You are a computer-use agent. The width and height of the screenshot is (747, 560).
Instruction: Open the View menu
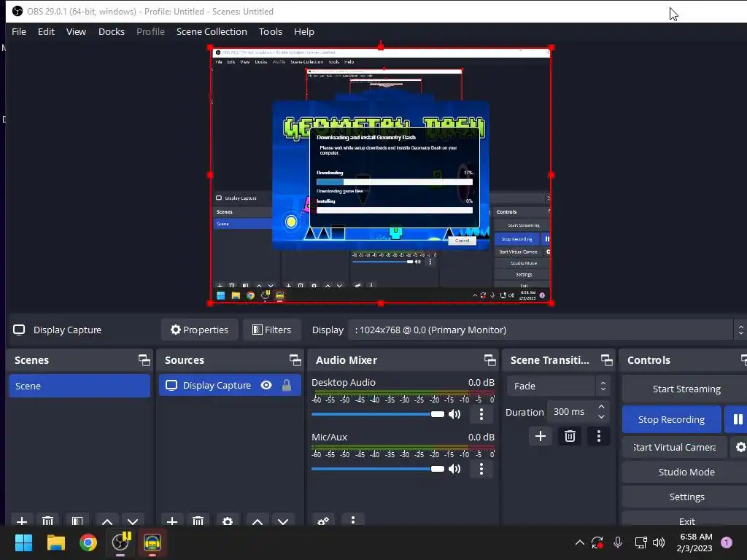[x=76, y=31]
